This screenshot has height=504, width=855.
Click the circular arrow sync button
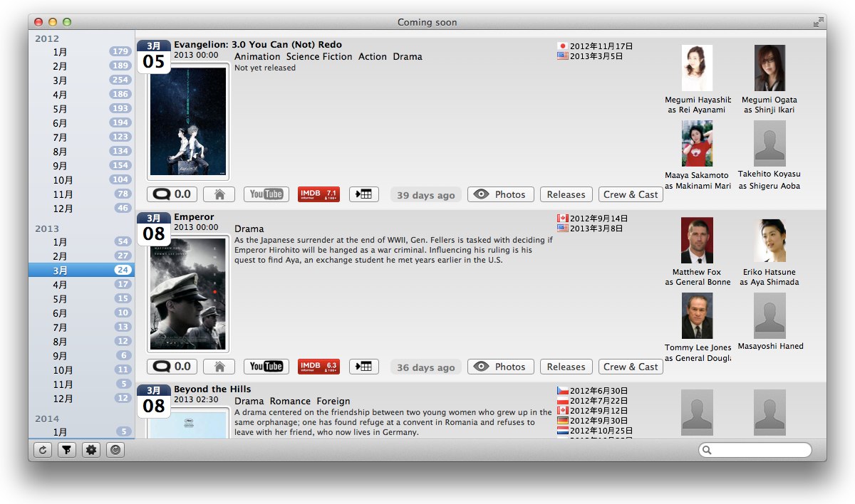(115, 450)
